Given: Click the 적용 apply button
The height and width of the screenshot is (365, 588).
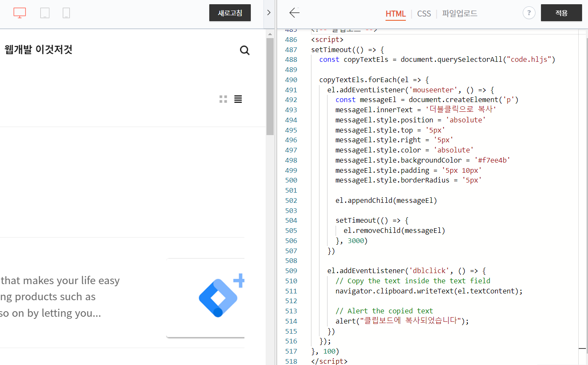Looking at the screenshot, I should [561, 13].
